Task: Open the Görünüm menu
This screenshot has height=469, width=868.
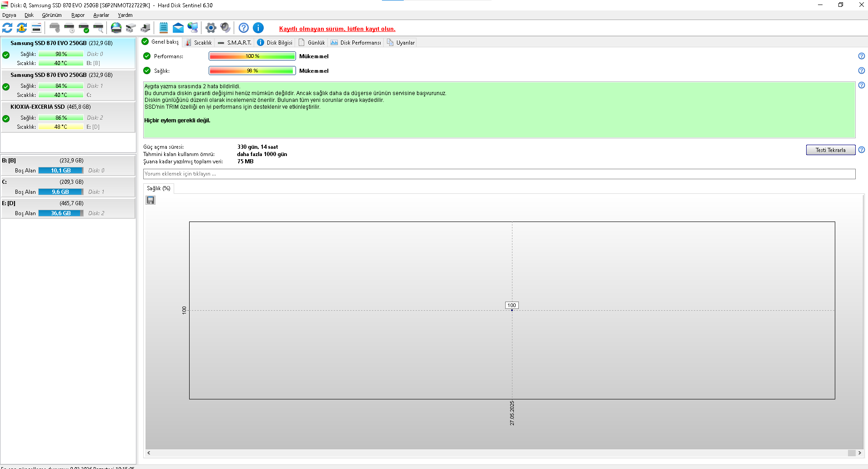Action: point(52,15)
